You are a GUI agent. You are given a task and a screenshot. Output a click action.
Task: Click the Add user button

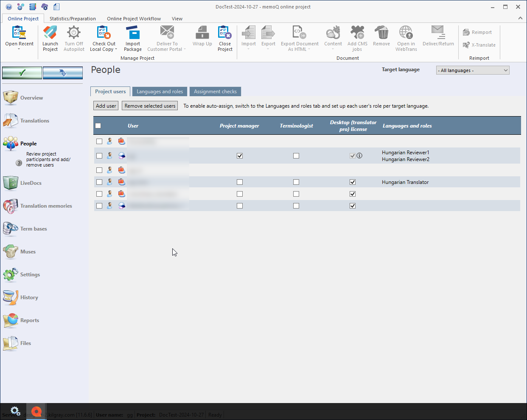coord(106,106)
